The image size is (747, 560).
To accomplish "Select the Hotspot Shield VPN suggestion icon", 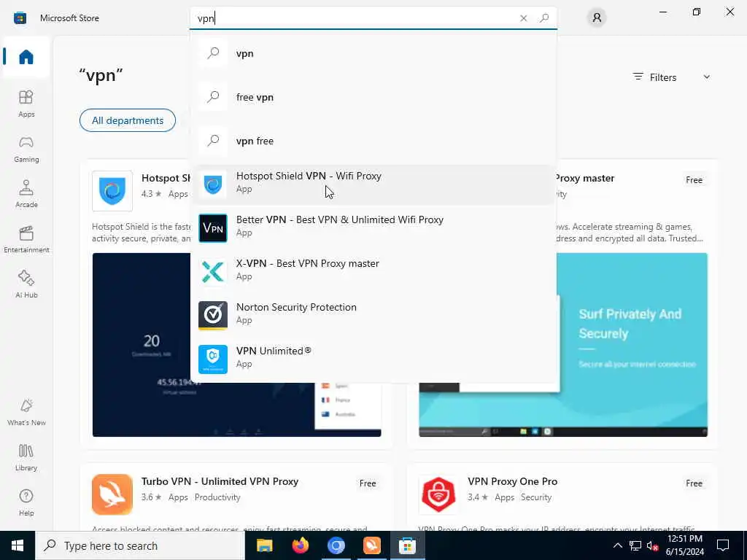I will 212,183.
